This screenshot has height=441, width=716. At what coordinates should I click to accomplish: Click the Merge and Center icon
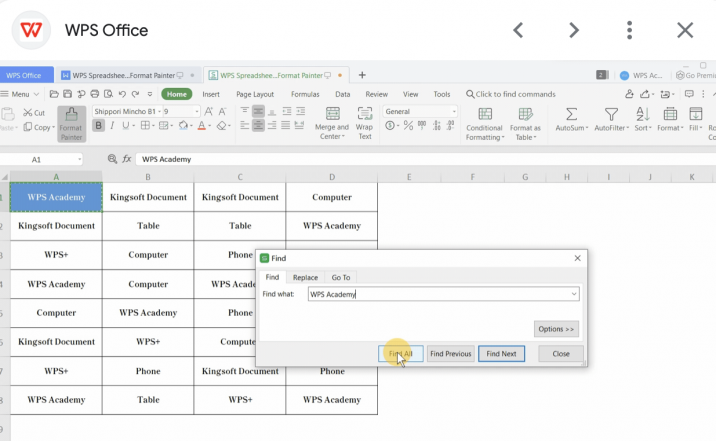pyautogui.click(x=331, y=113)
